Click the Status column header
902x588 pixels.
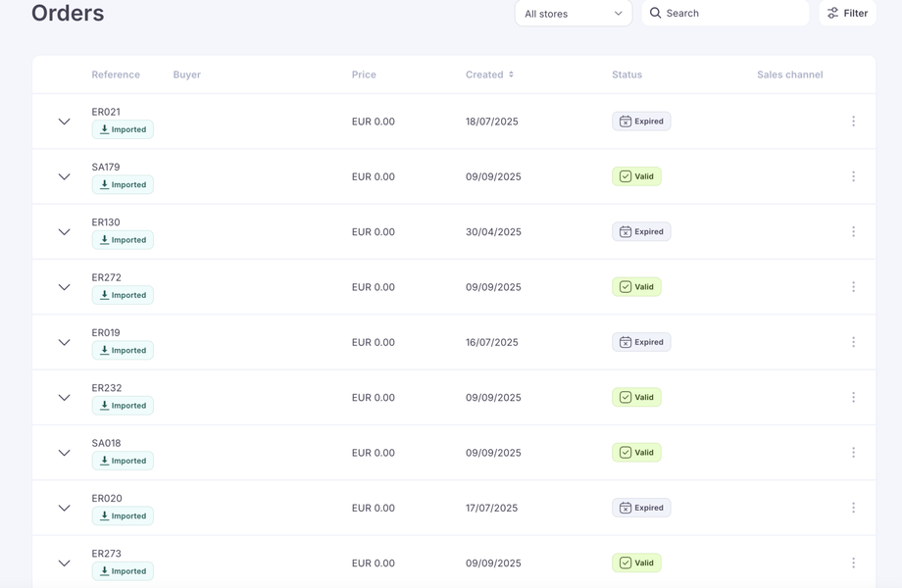pyautogui.click(x=626, y=74)
